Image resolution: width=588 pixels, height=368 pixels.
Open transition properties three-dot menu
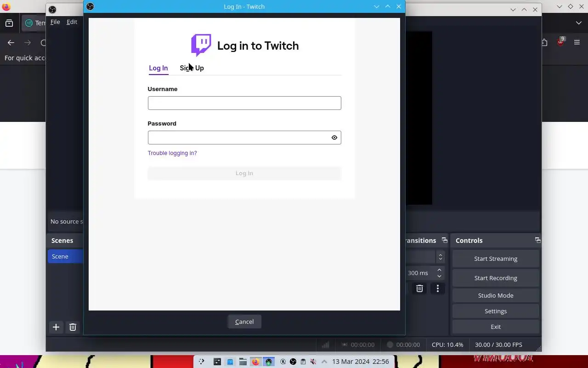pos(438,288)
